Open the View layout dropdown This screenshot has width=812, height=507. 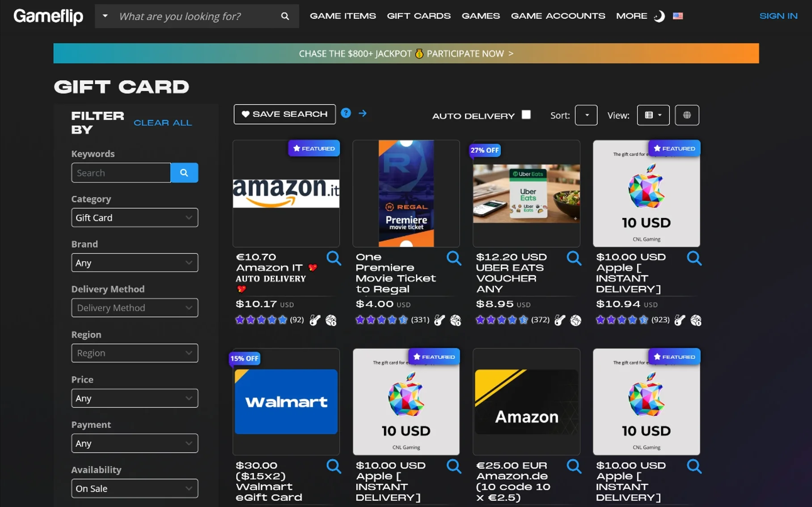pyautogui.click(x=653, y=115)
